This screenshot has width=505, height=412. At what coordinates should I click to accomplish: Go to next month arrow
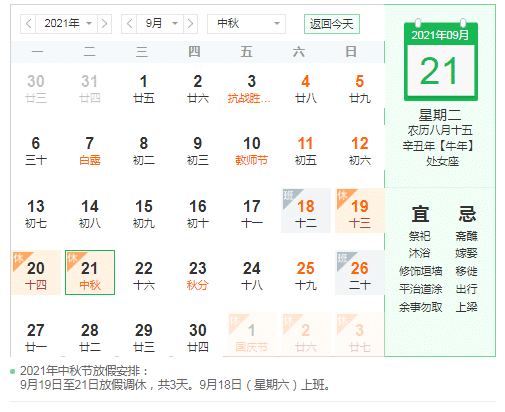click(190, 24)
